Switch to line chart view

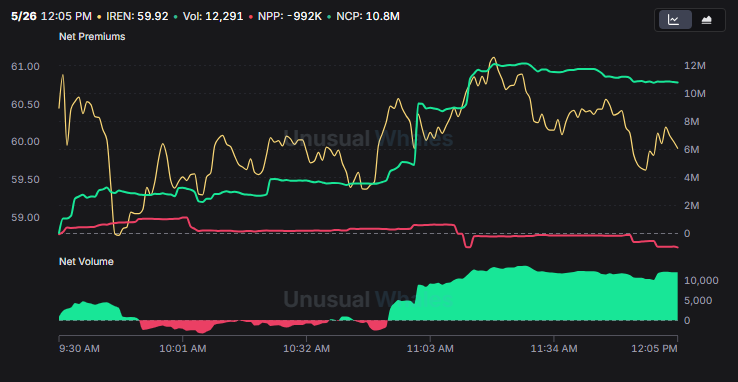[674, 20]
